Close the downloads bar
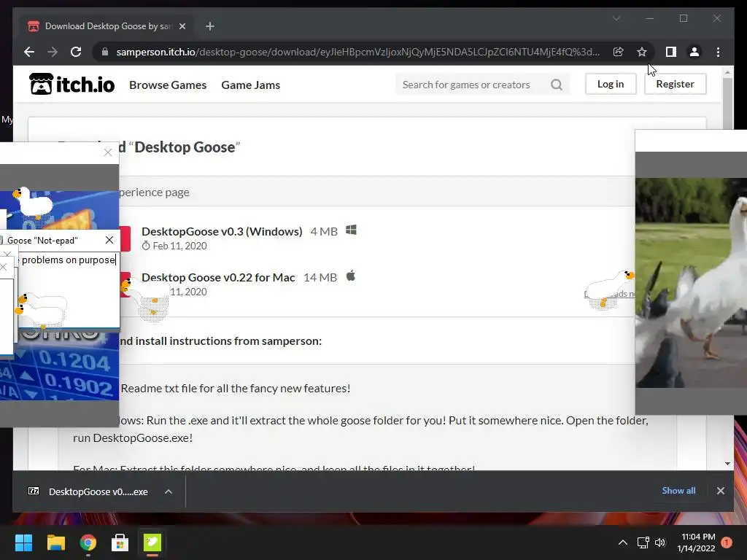 [x=720, y=491]
